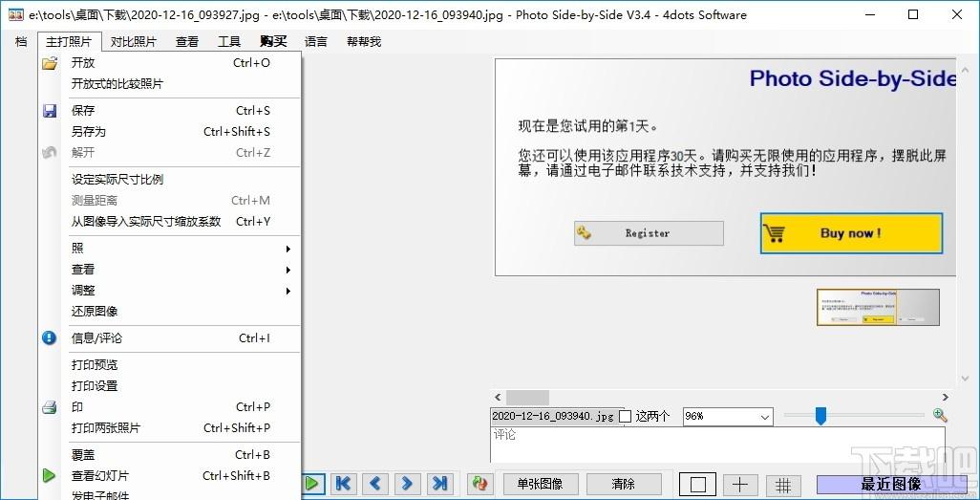Select the grid overlay button
The height and width of the screenshot is (500, 980).
(x=783, y=485)
